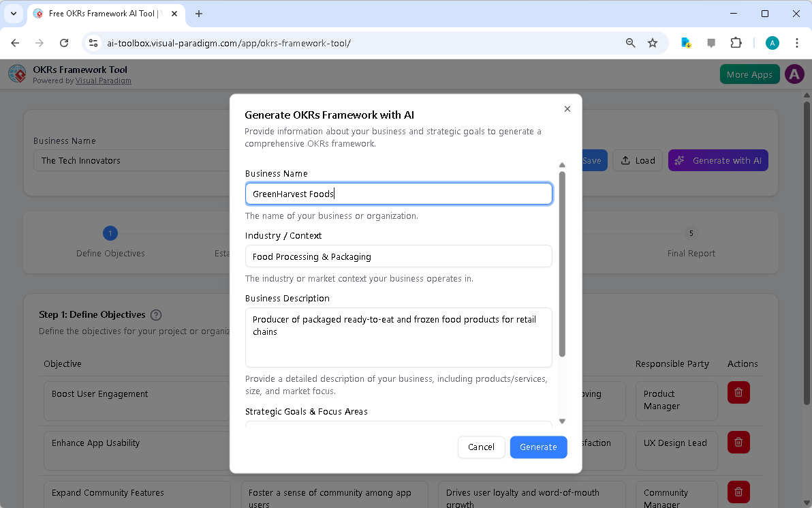Cancel the Generate OKRs dialog
This screenshot has height=508, width=812.
coord(482,447)
